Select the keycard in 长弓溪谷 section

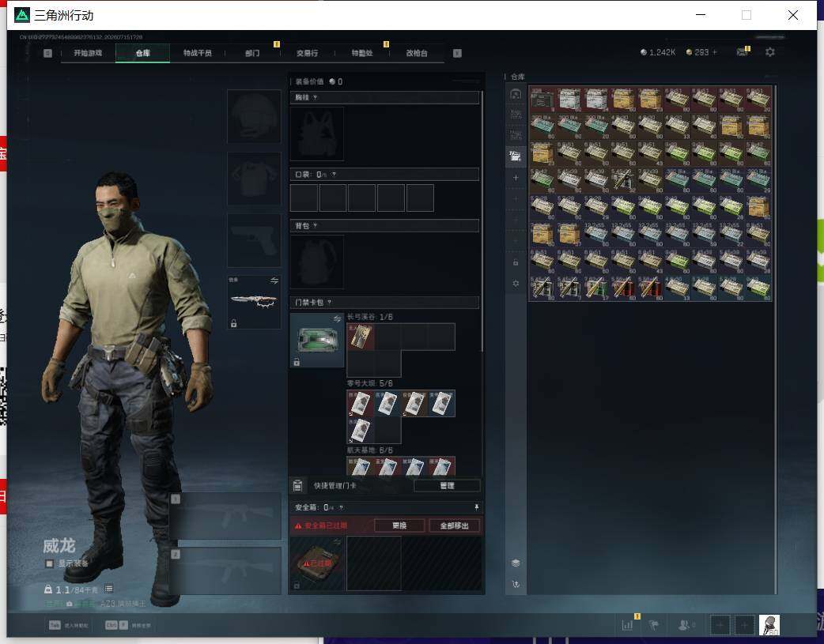coord(361,337)
